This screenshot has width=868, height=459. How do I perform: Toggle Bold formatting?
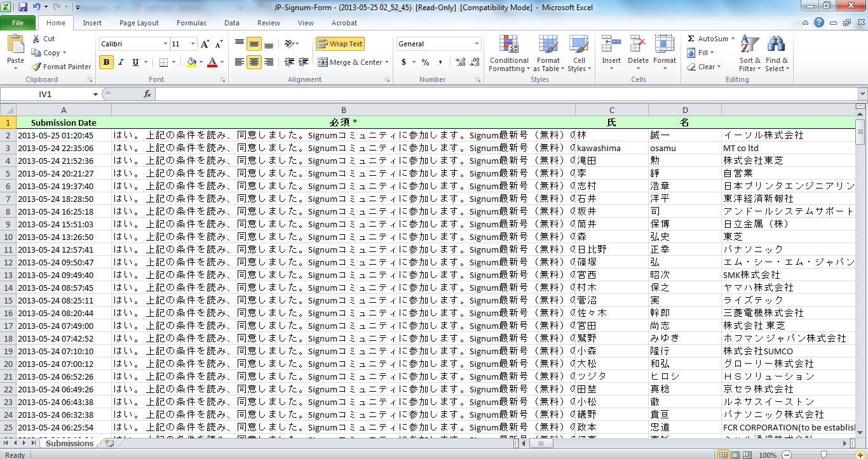click(x=106, y=62)
